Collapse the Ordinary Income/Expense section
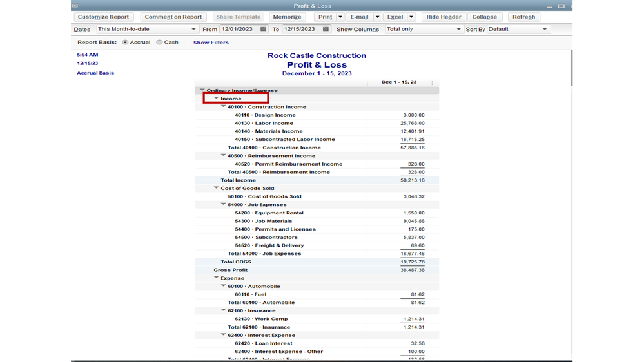 [202, 90]
